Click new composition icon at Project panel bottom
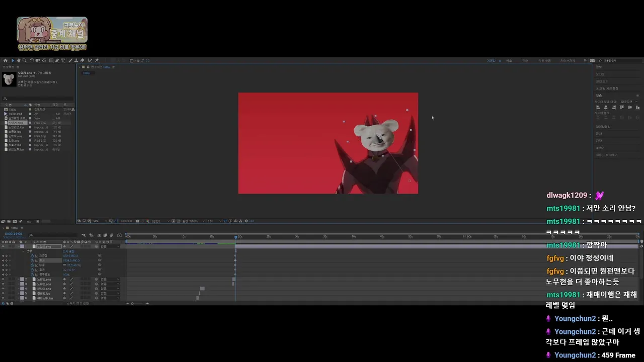 15,221
